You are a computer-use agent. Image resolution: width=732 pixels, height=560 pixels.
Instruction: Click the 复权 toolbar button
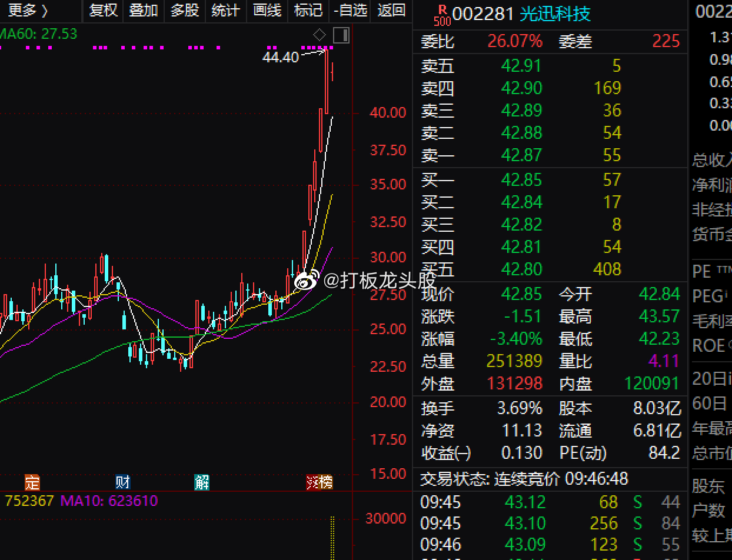click(104, 10)
